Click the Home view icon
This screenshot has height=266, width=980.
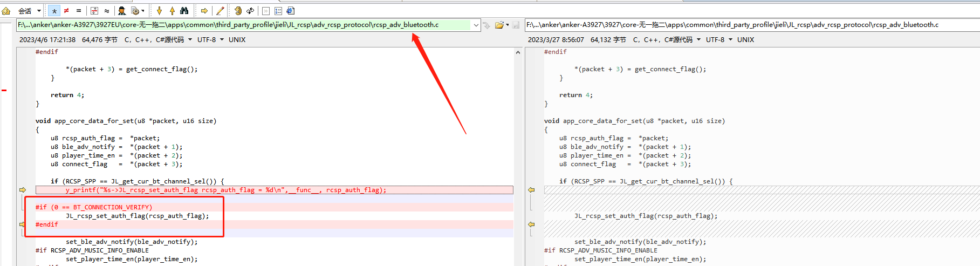[x=6, y=11]
